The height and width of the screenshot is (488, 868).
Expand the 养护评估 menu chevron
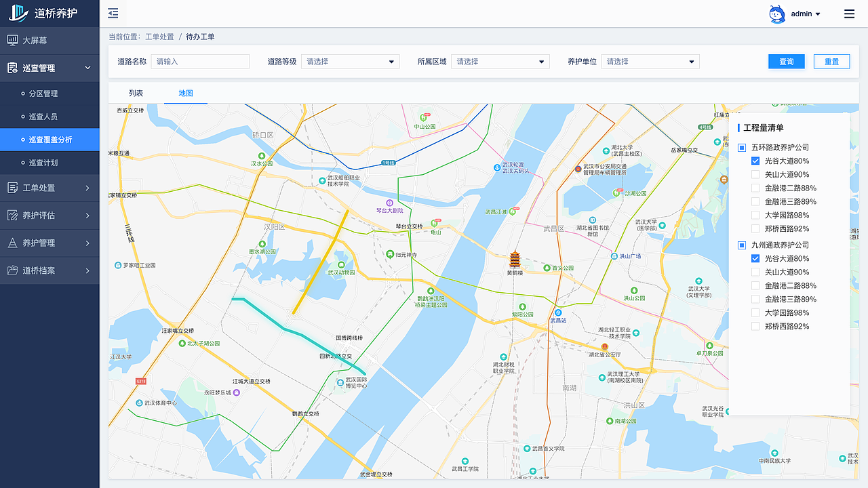[87, 216]
